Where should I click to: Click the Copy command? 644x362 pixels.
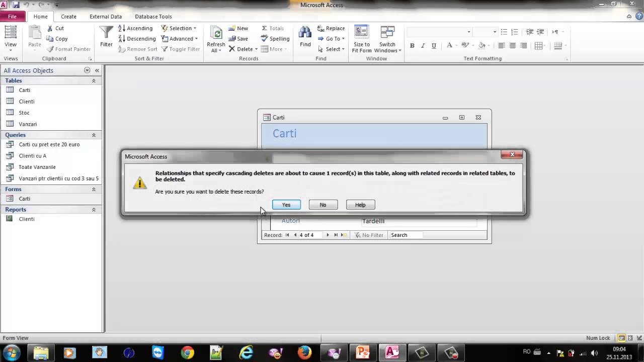click(x=57, y=39)
